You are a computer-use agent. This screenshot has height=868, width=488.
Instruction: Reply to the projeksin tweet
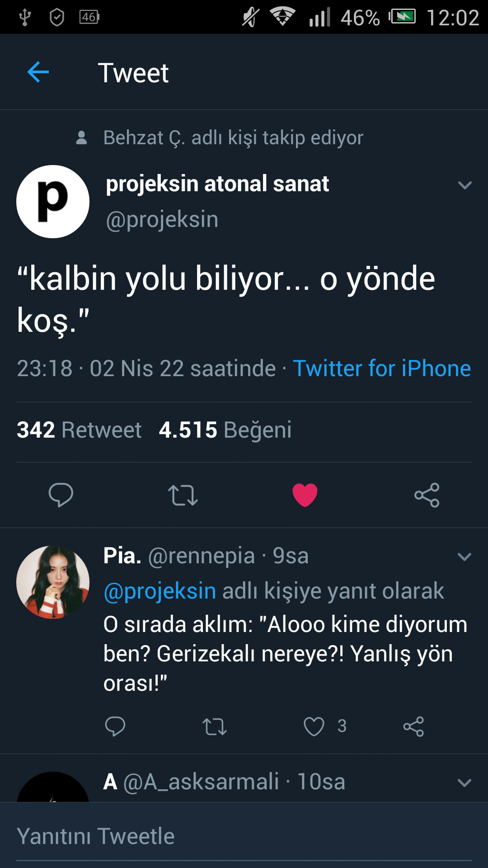point(61,495)
